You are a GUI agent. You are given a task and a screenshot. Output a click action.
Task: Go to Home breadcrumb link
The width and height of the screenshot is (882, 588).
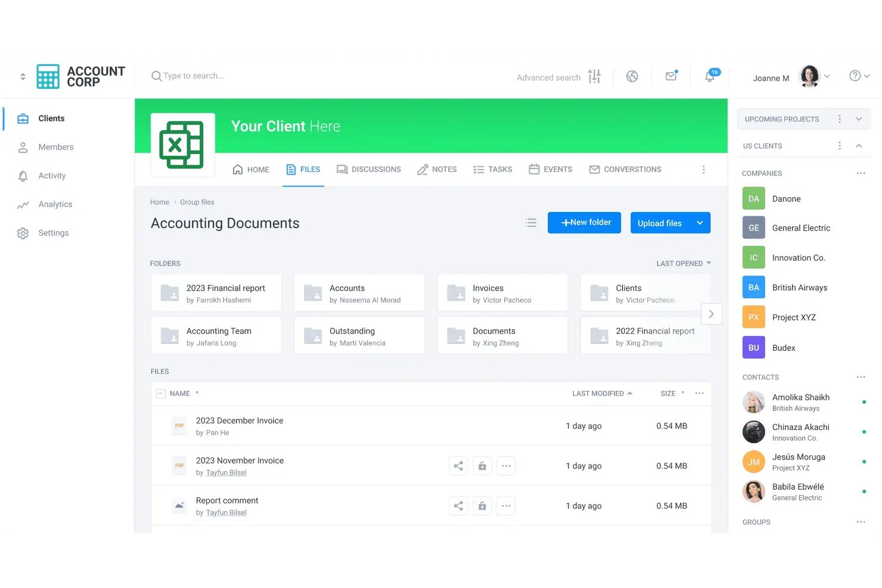(x=160, y=203)
